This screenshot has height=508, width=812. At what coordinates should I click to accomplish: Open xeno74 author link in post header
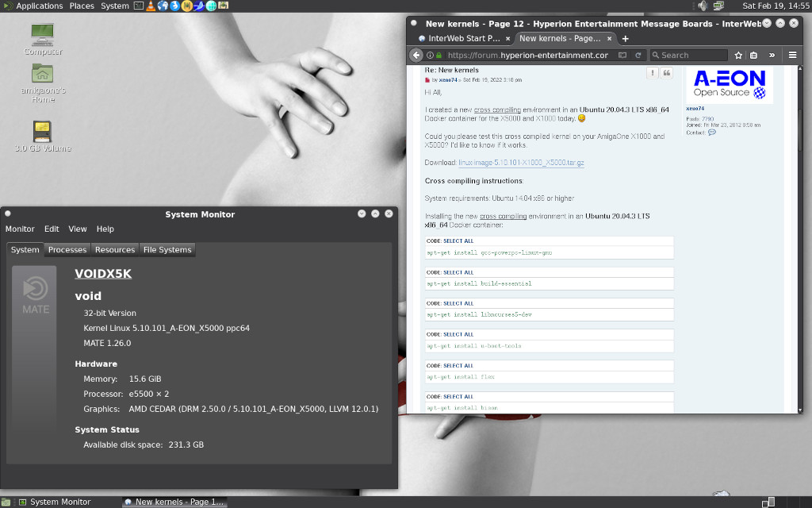448,80
